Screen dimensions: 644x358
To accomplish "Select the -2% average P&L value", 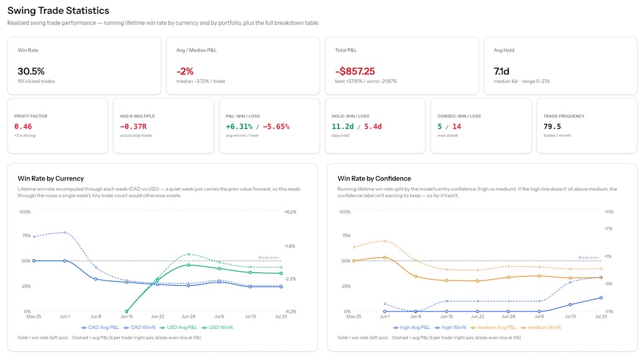I will pyautogui.click(x=185, y=71).
